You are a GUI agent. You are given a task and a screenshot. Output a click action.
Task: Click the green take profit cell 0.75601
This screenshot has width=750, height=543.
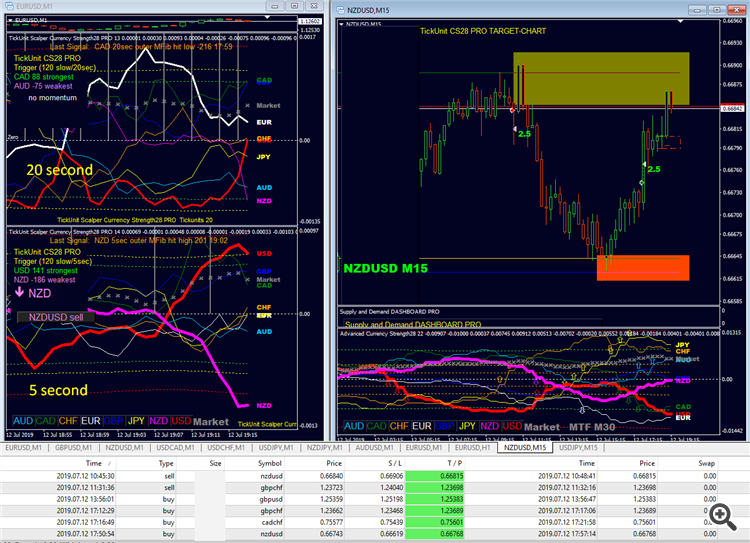coord(435,522)
